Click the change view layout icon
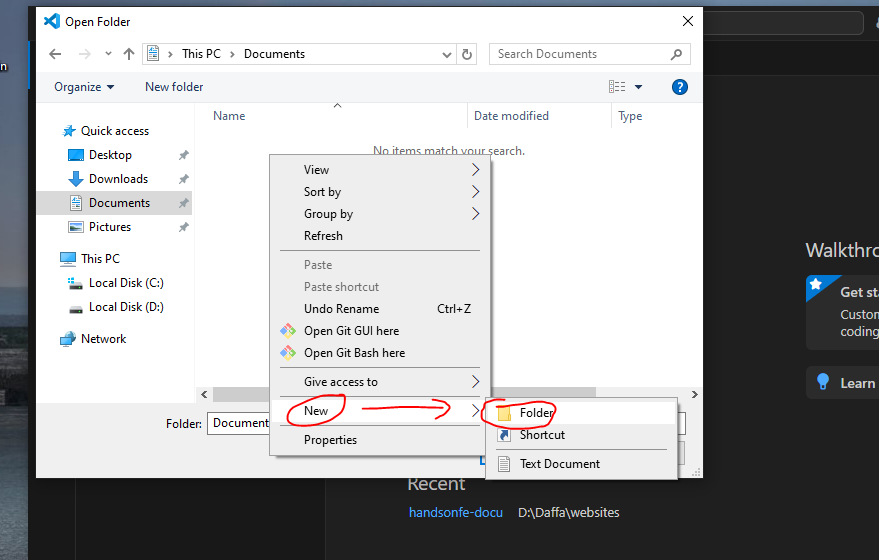Image resolution: width=879 pixels, height=560 pixels. pyautogui.click(x=617, y=87)
